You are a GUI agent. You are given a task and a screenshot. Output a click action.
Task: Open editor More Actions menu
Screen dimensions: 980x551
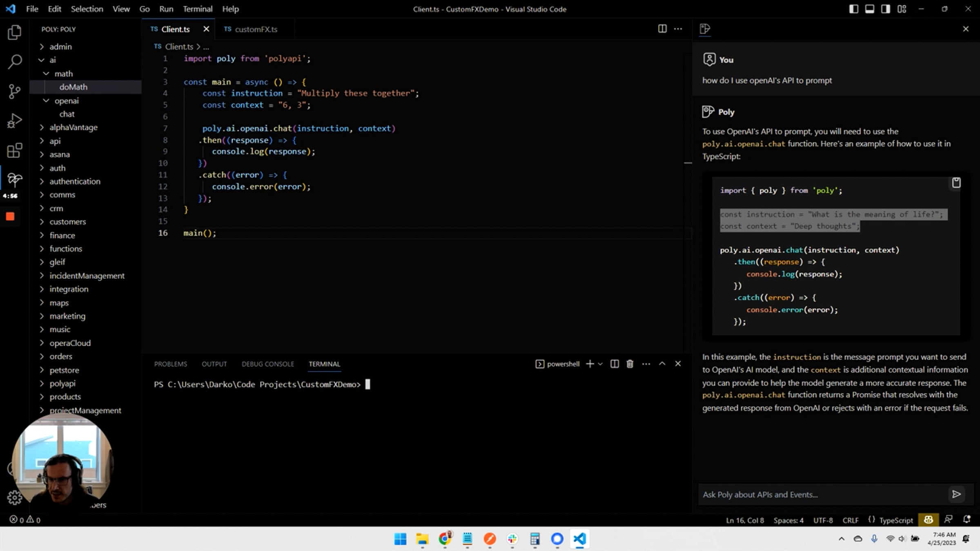click(678, 29)
